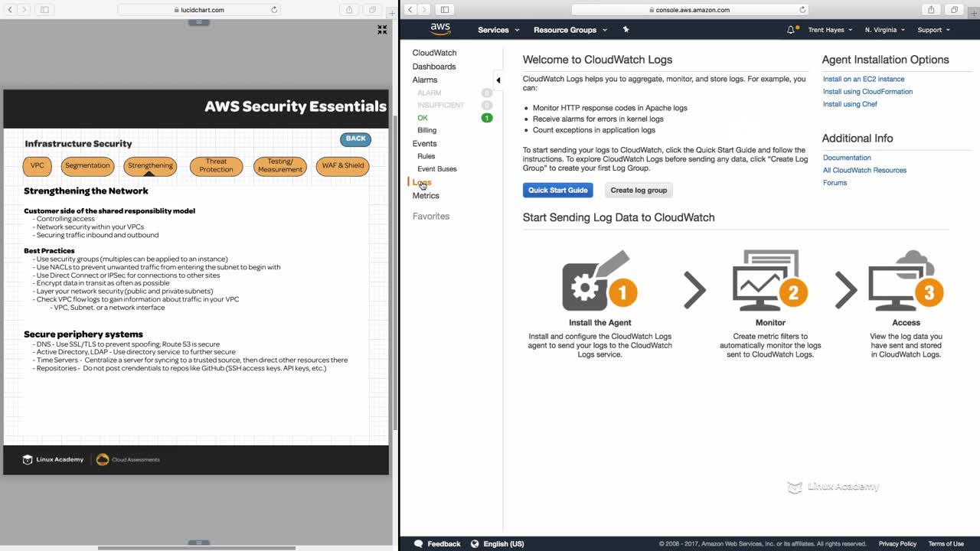Collapse the CloudWatch navigation pane arrow
This screenshot has height=551, width=980.
click(x=498, y=80)
